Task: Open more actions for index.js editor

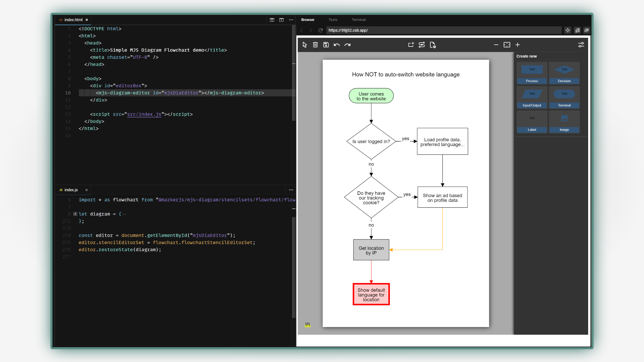Action: [x=291, y=190]
